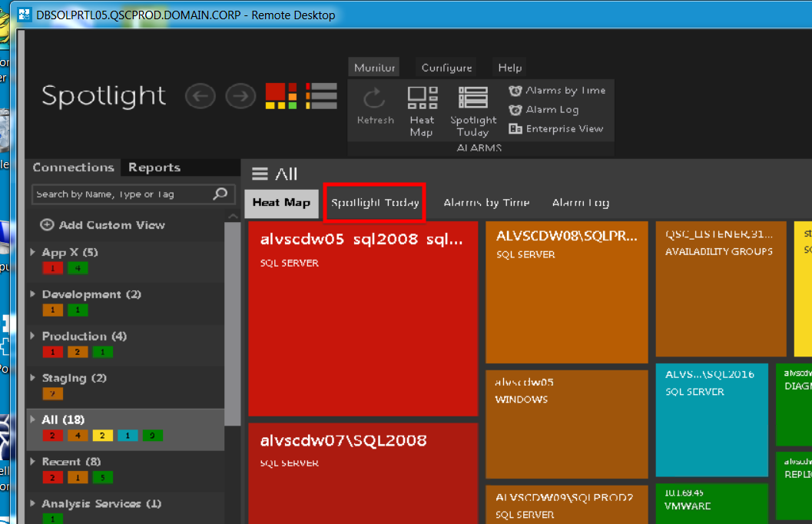Switch to the Reports panel tab
The width and height of the screenshot is (812, 524).
(154, 167)
